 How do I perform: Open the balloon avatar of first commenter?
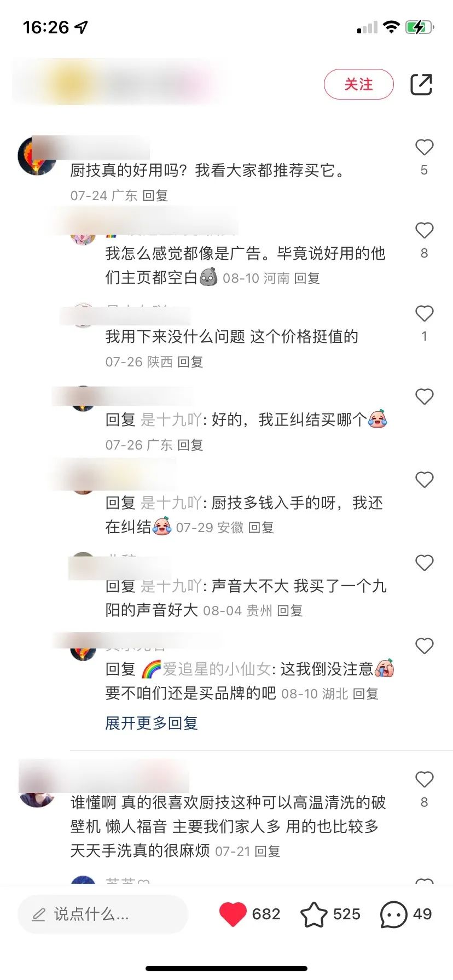pos(37,156)
